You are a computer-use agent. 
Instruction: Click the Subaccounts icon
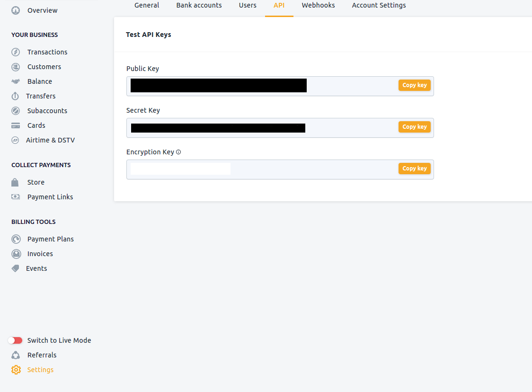(16, 111)
